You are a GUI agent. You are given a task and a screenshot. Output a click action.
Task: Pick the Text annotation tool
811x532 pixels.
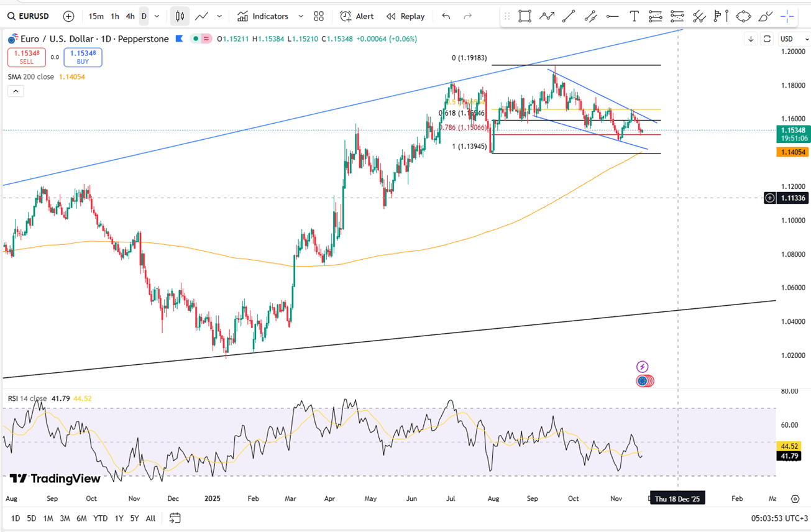tap(634, 16)
